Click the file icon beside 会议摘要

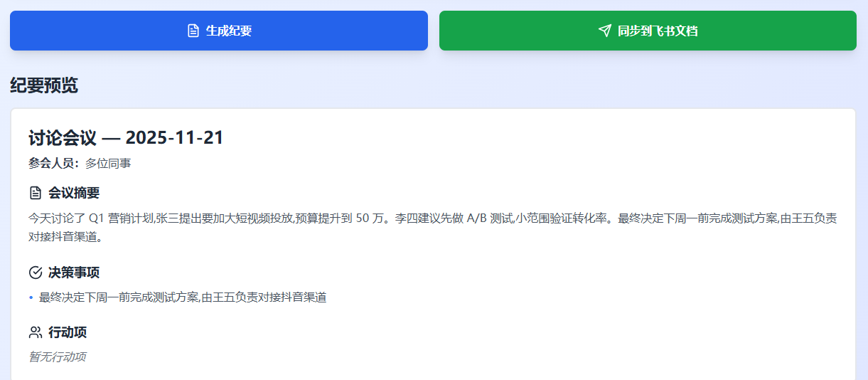pos(36,193)
